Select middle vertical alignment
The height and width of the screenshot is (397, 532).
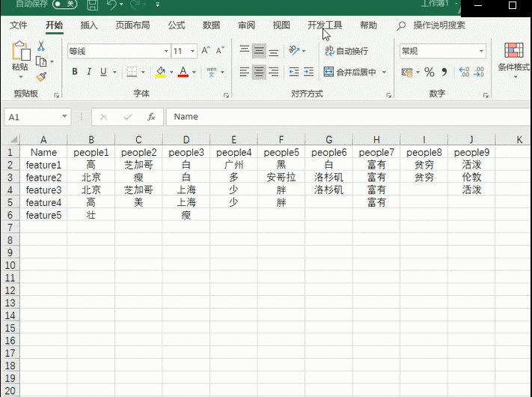point(259,51)
